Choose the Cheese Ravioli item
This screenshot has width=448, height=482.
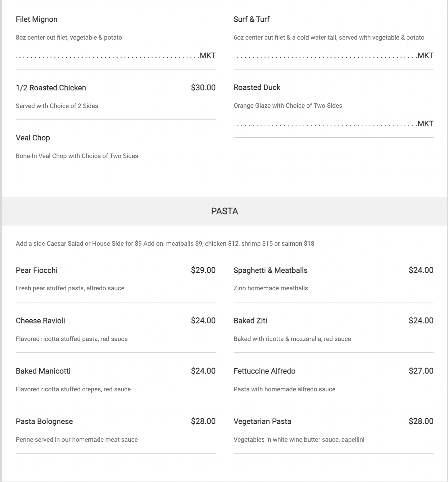pos(40,321)
